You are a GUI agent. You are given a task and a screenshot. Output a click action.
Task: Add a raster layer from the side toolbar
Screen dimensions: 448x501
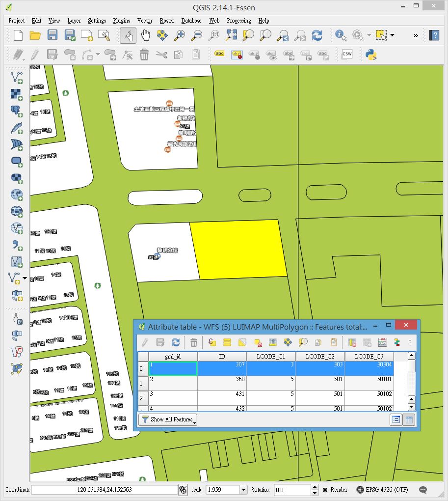coord(17,95)
